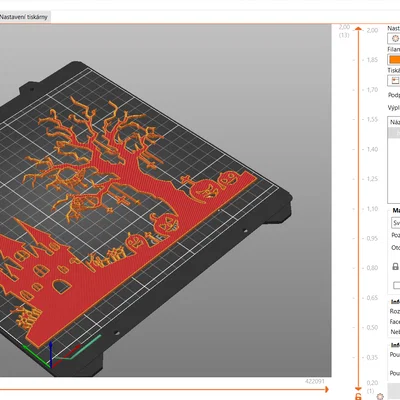Image resolution: width=400 pixels, height=400 pixels.
Task: Select the lower thumb of the vertical layer slider
Action: (358, 389)
